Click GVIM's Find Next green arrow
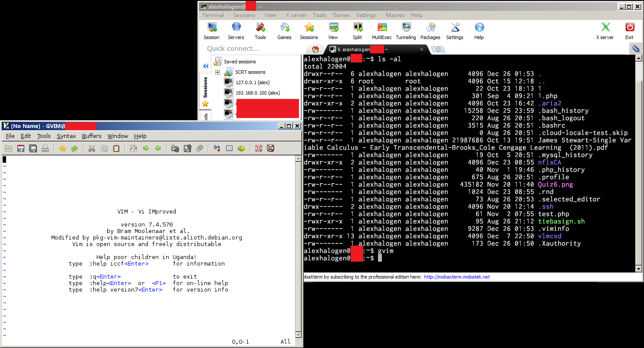 click(x=146, y=148)
